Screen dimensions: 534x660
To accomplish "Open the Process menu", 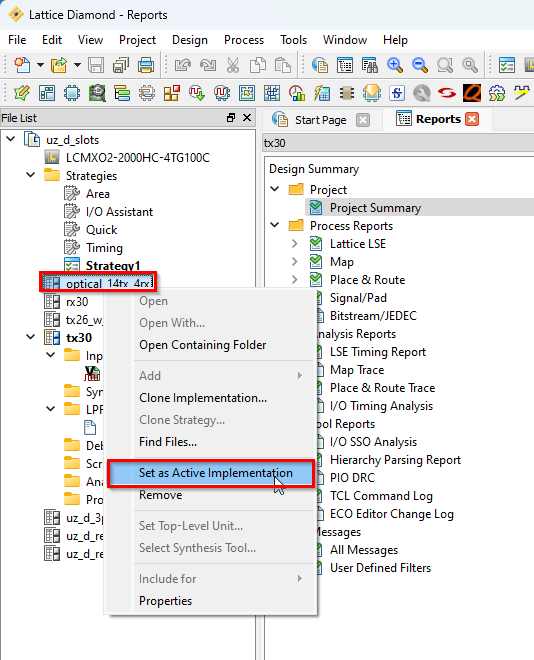I will pos(244,40).
